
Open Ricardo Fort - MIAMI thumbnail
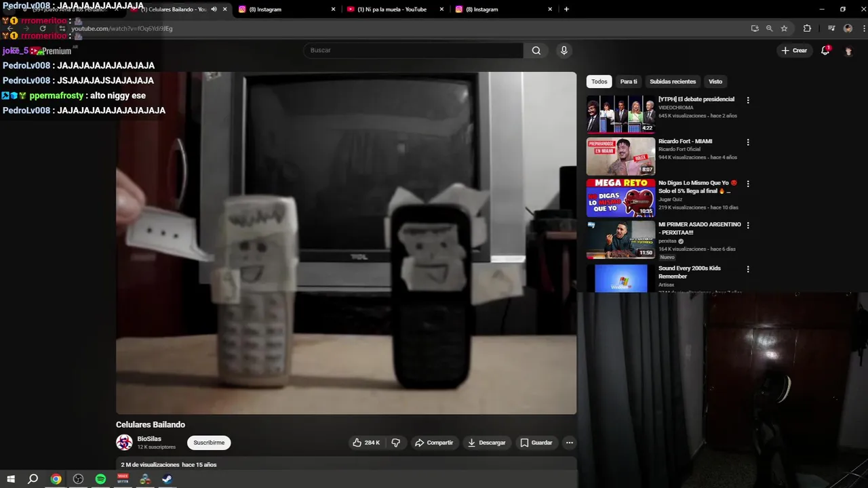(620, 156)
